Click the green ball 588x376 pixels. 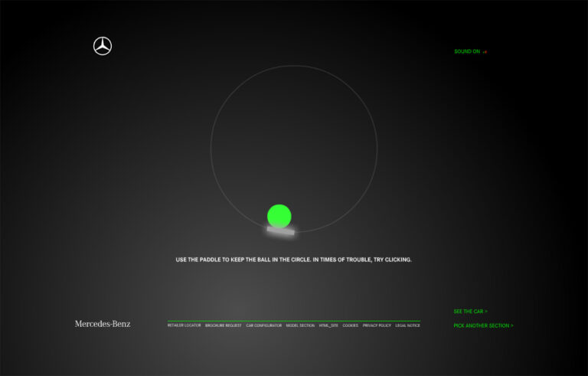pos(279,216)
